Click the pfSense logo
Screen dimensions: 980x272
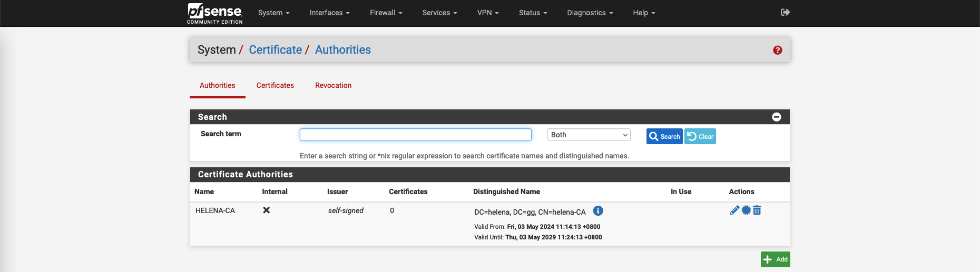[214, 13]
